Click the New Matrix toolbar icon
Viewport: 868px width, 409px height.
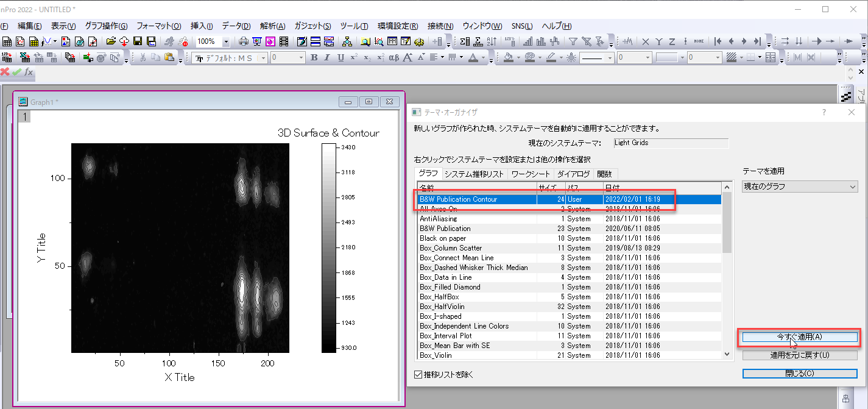pos(34,41)
